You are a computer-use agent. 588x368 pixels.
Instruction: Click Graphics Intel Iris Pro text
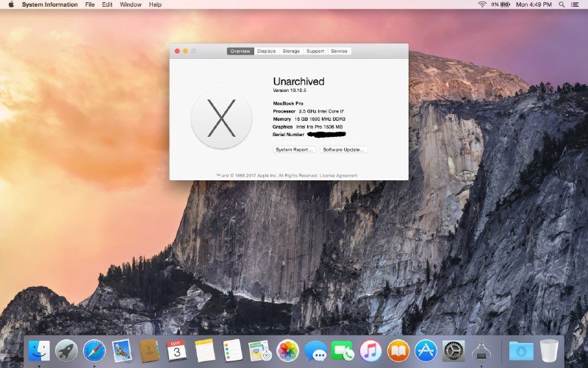307,127
